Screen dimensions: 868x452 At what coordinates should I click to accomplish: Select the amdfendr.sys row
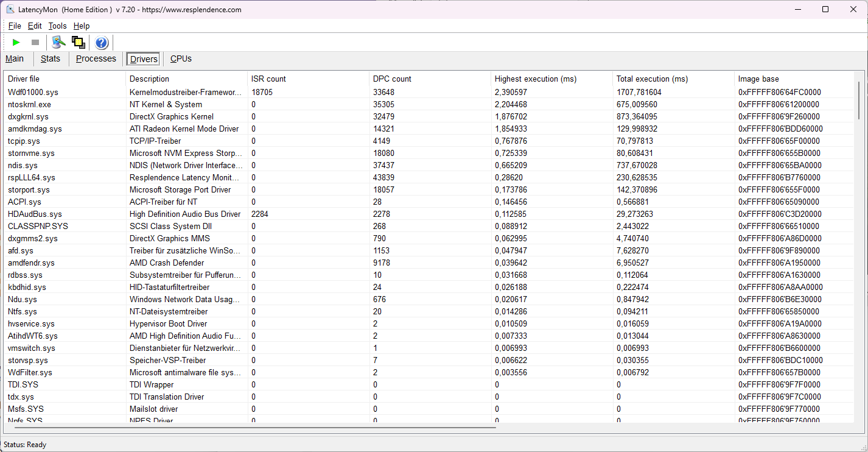pos(429,263)
